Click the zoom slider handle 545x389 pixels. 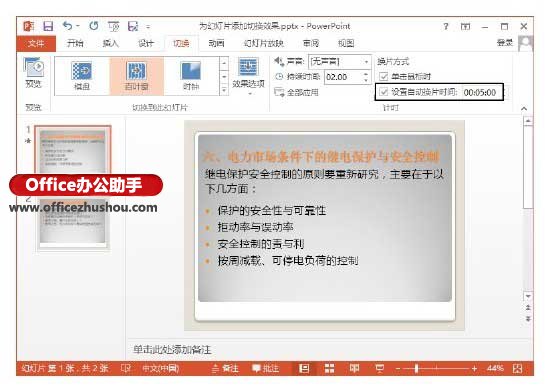pyautogui.click(x=416, y=368)
